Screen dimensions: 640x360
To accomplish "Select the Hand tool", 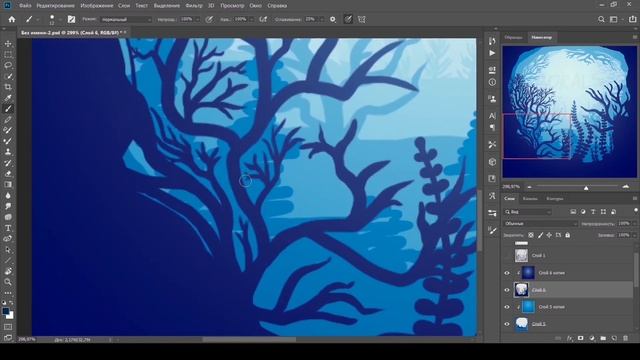I will click(x=8, y=271).
